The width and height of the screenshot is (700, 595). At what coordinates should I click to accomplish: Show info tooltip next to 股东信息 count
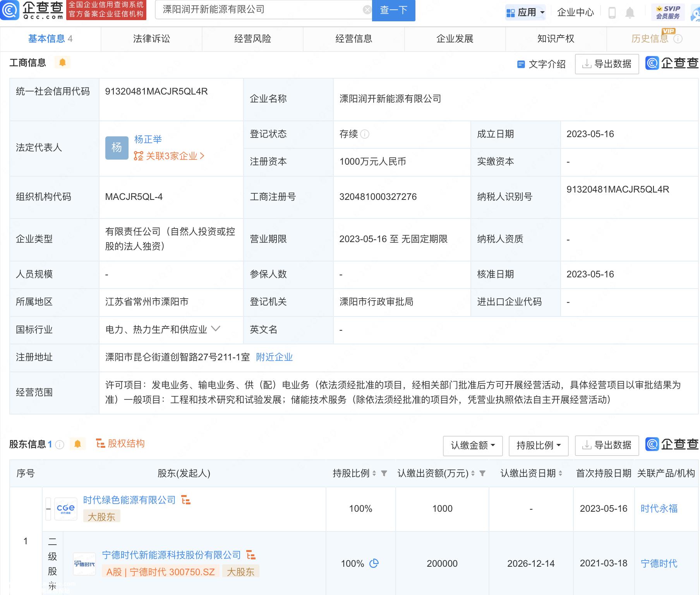[60, 445]
